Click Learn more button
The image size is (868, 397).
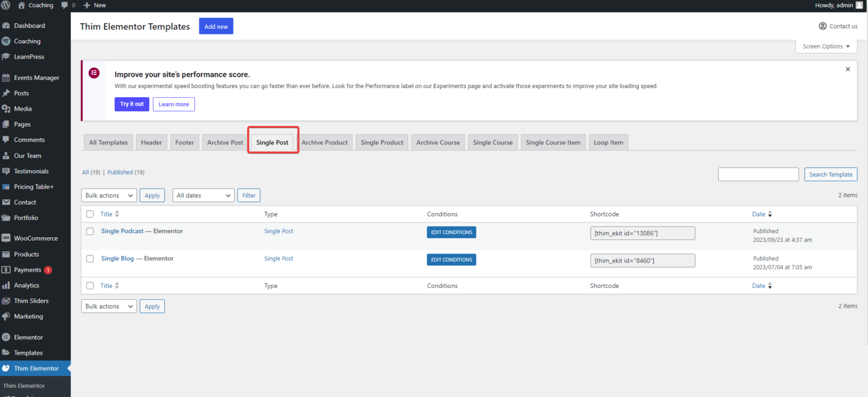coord(174,104)
